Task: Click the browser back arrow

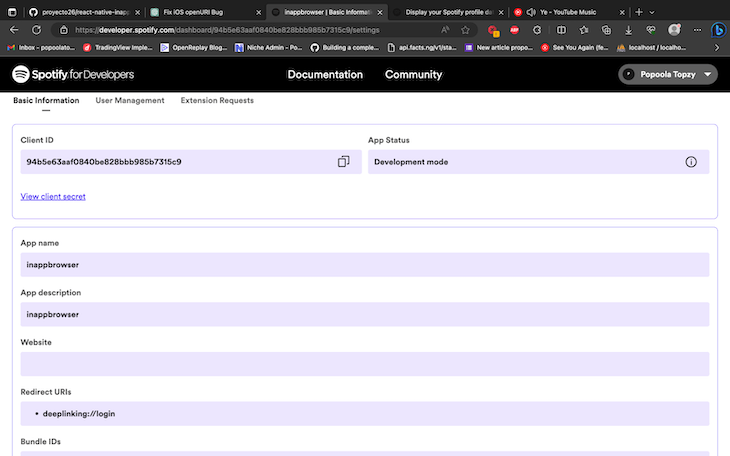Action: (14, 30)
